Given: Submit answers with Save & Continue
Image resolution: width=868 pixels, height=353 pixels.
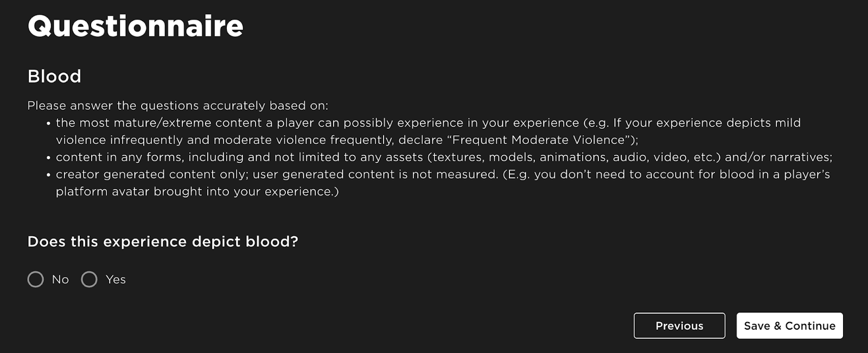Looking at the screenshot, I should (x=789, y=326).
